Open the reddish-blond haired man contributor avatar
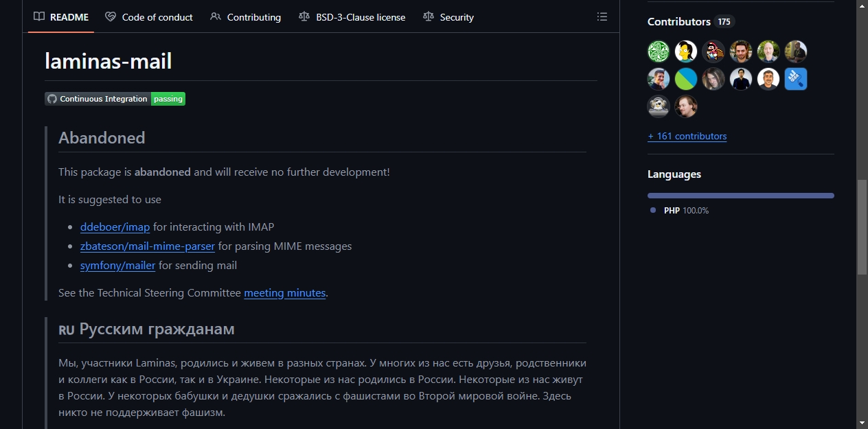Image resolution: width=868 pixels, height=429 pixels. [x=686, y=106]
